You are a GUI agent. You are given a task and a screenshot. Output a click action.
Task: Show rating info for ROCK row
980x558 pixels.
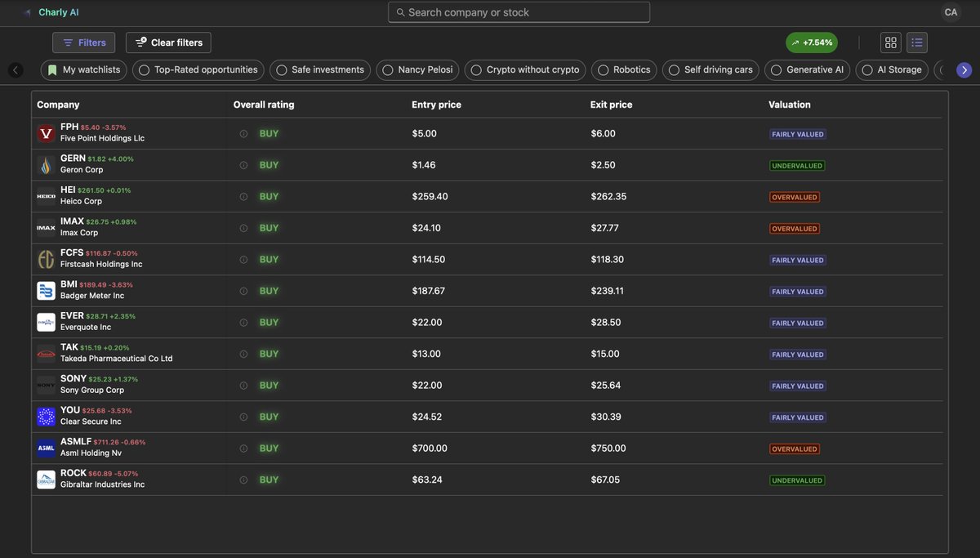[x=243, y=480]
